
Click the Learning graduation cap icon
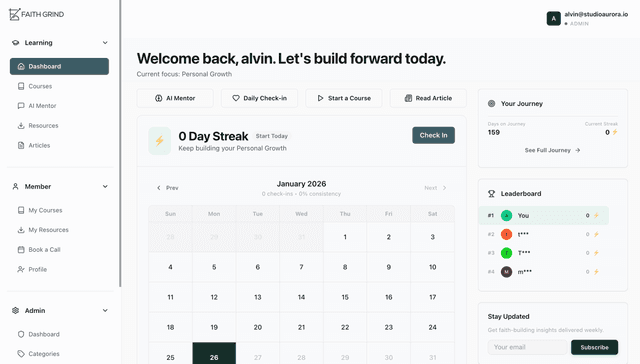16,43
